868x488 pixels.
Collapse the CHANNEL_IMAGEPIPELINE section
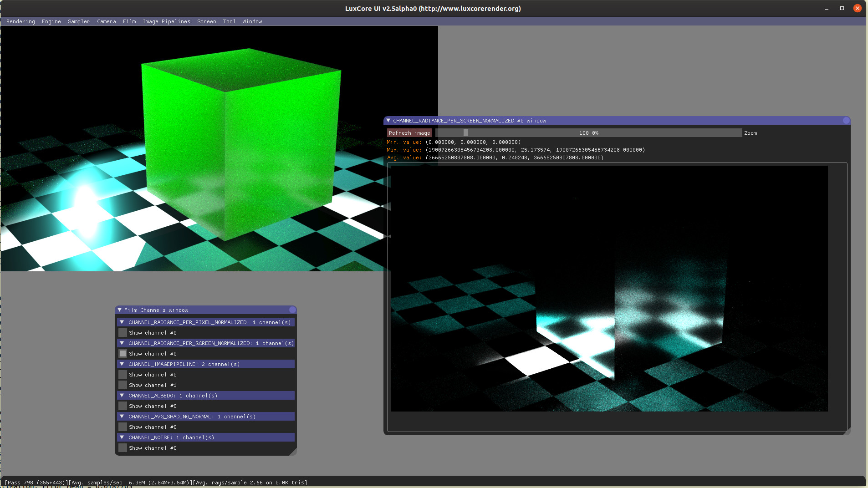point(122,364)
